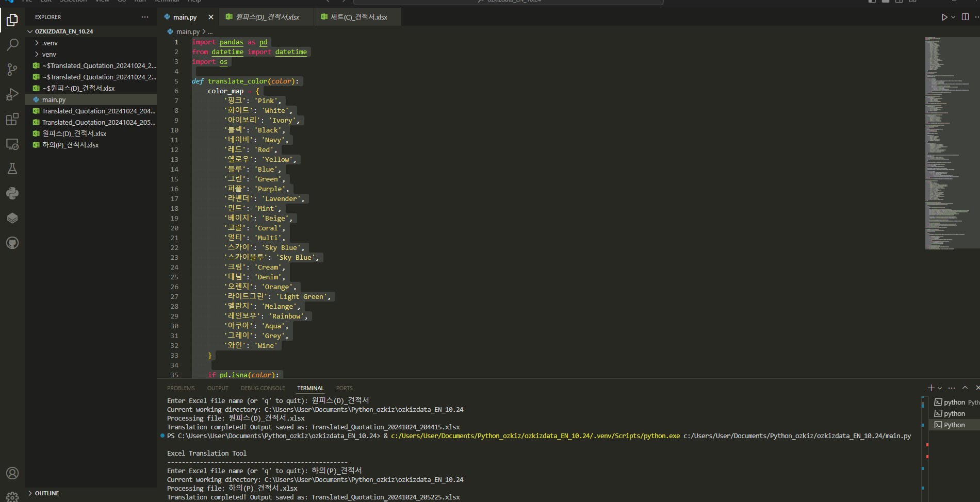
Task: Select the TERMINAL panel tab
Action: click(x=311, y=388)
